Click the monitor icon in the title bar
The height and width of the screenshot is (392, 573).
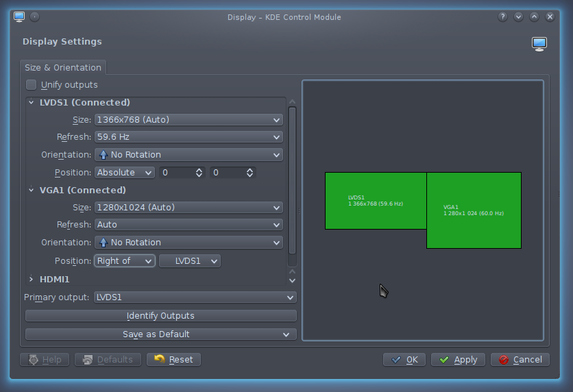19,16
